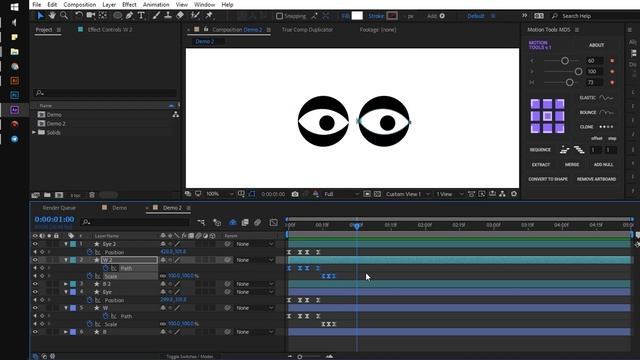
Task: Open graph editor in timeline
Action: point(273,222)
